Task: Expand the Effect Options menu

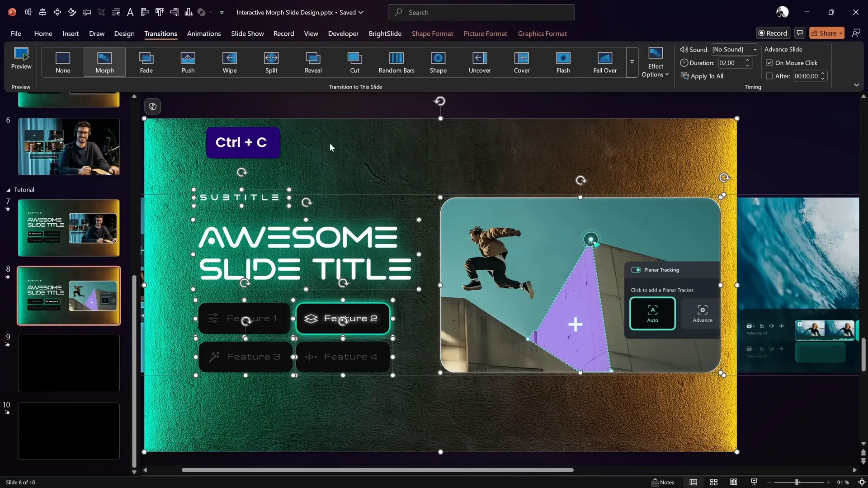Action: coord(655,63)
